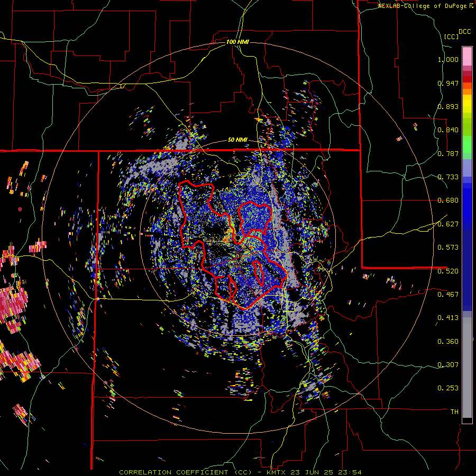Click the 0.893 legend value
Screen dimensions: 476x476
(448, 106)
